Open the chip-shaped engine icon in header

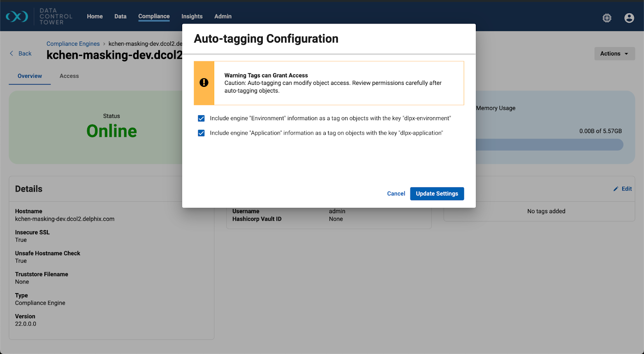(x=607, y=18)
